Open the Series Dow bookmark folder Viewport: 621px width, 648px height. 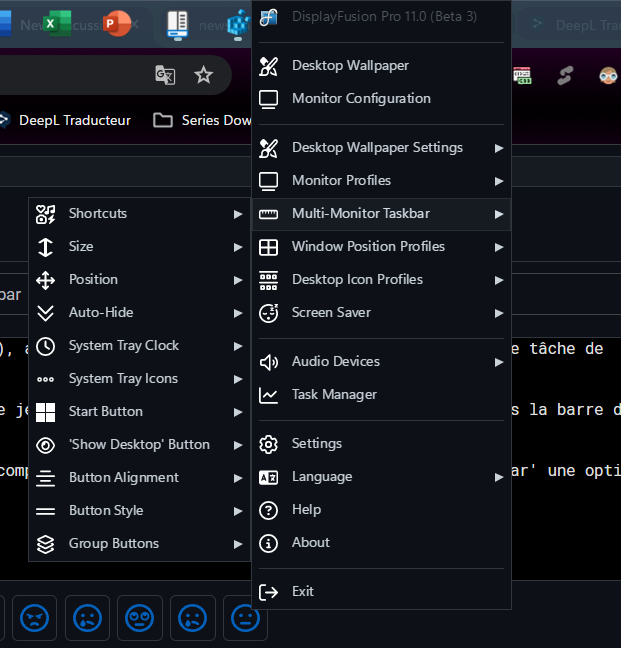coord(203,120)
